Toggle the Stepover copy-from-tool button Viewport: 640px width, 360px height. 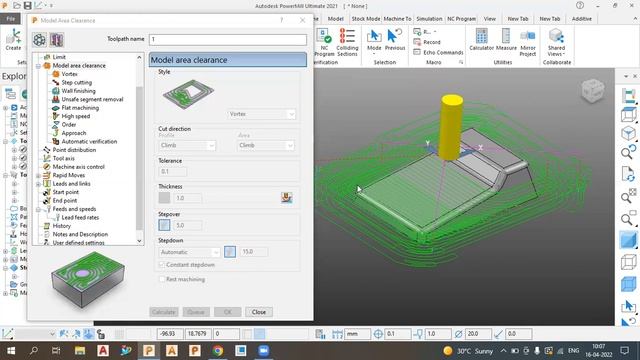coord(164,225)
